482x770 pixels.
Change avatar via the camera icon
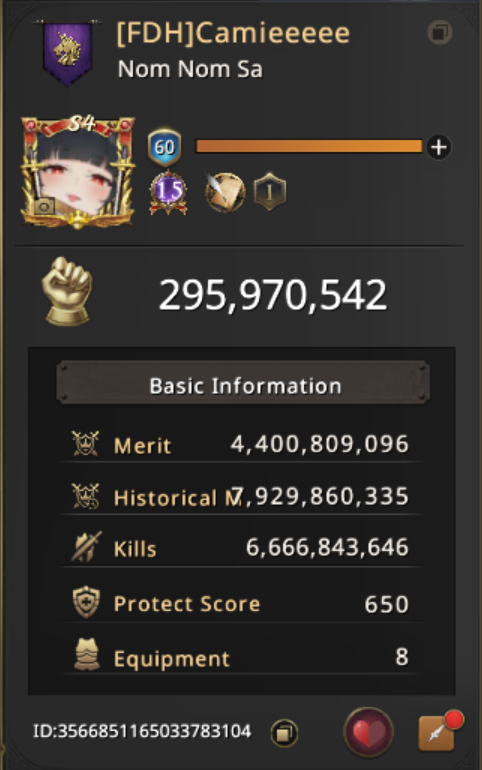coord(44,206)
